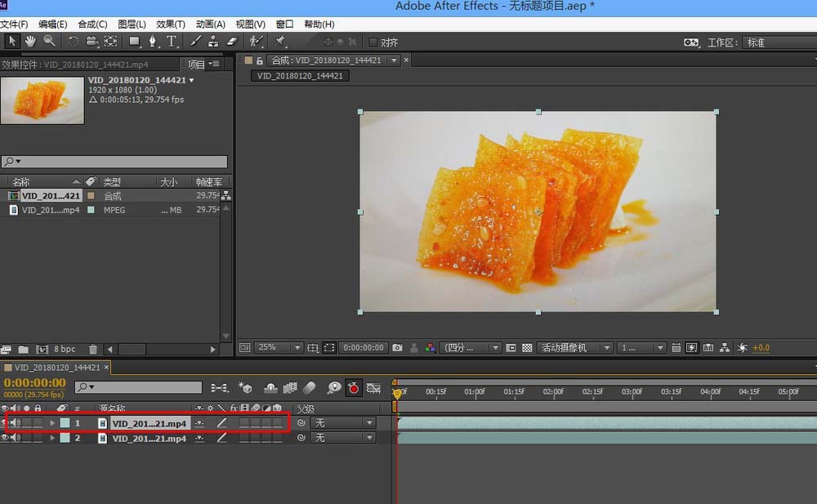Enable the 对齐 snapping checkbox

tap(373, 42)
